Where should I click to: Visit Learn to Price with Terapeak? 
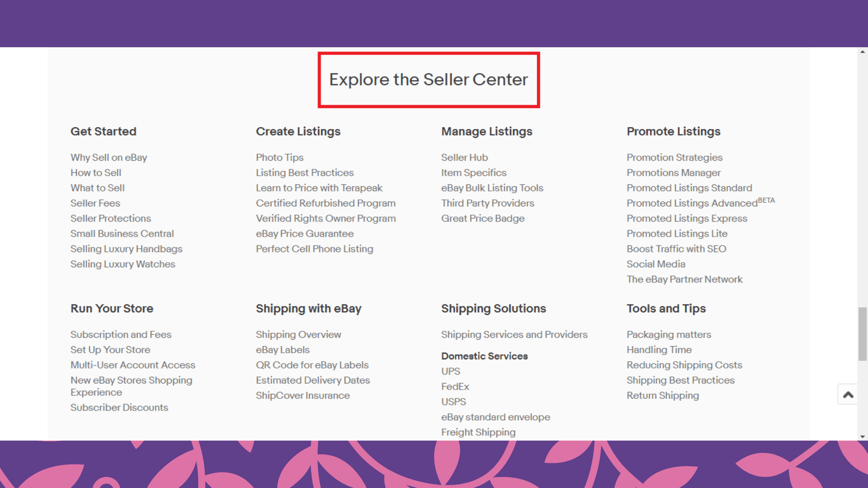319,188
